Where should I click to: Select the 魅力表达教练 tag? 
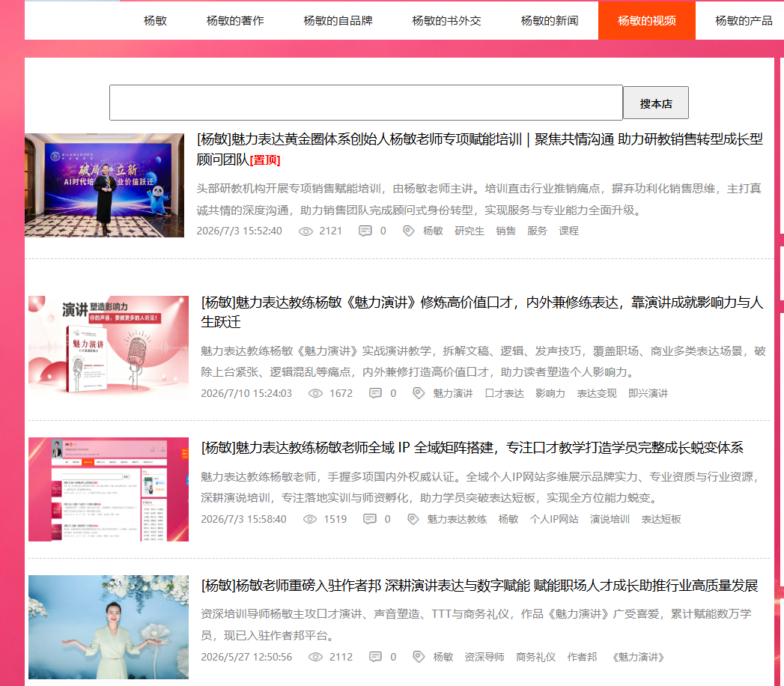(457, 520)
